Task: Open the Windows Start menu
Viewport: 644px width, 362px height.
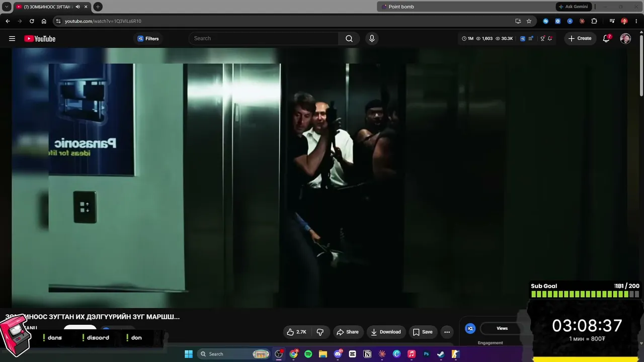Action: click(x=189, y=354)
